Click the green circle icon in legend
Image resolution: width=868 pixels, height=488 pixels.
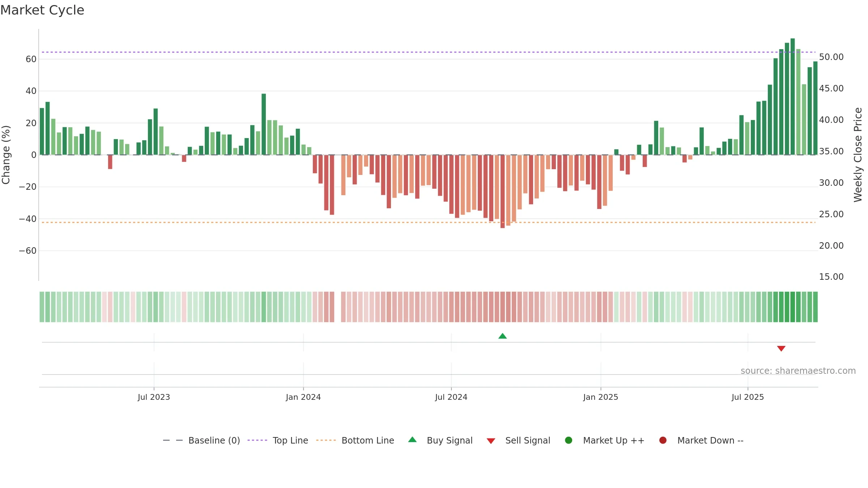click(569, 440)
